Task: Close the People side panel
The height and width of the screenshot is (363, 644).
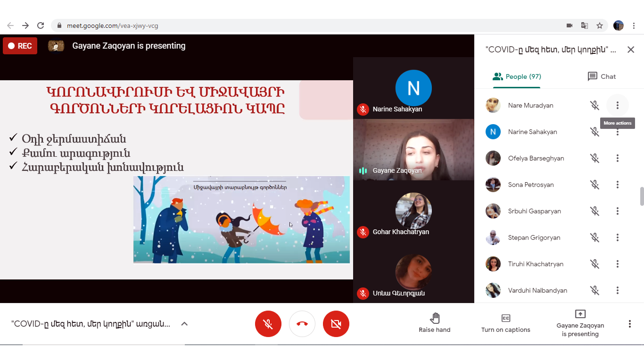Action: point(631,50)
